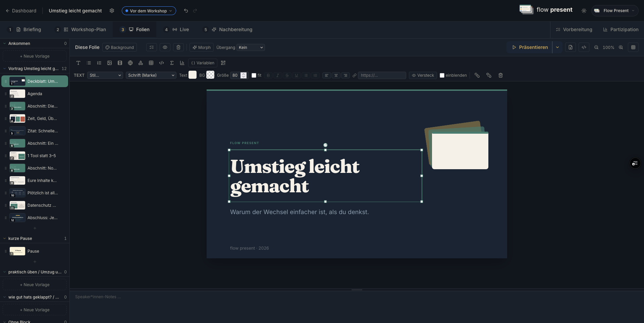Viewport: 644px width, 323px height.
Task: Undo the last action
Action: pos(186,11)
